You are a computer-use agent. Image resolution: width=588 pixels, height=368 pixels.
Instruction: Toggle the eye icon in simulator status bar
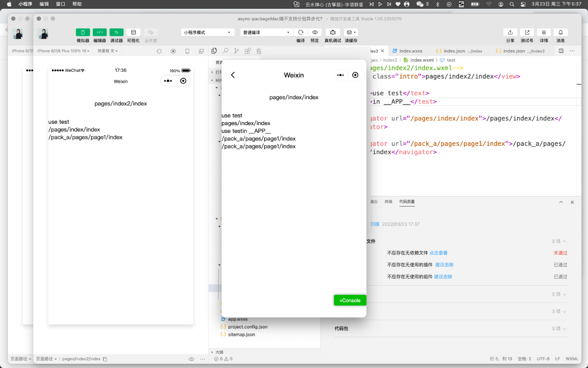192,359
